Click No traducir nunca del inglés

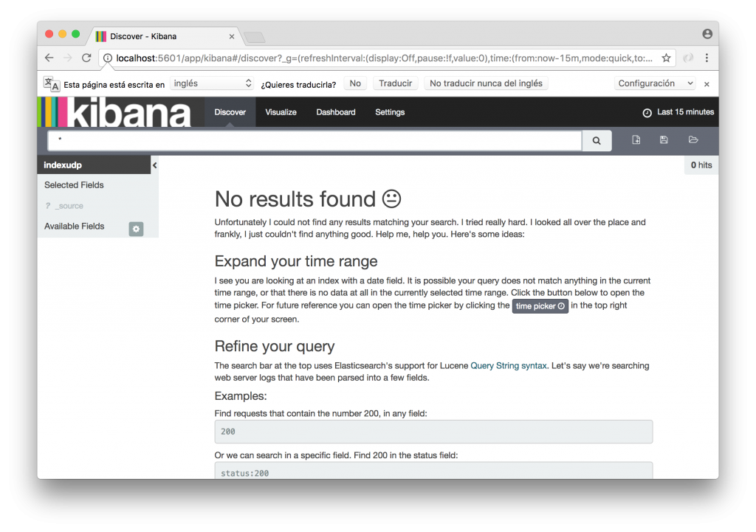[486, 83]
